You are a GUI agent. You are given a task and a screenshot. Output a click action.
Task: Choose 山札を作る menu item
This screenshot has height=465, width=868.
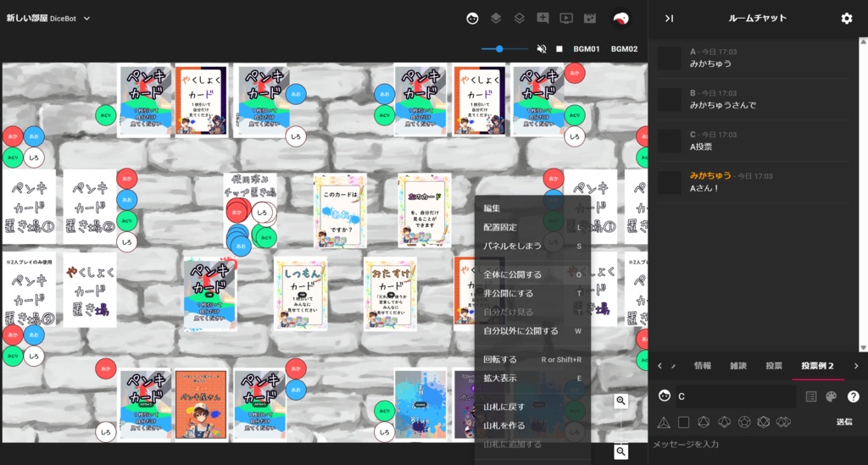tap(532, 426)
